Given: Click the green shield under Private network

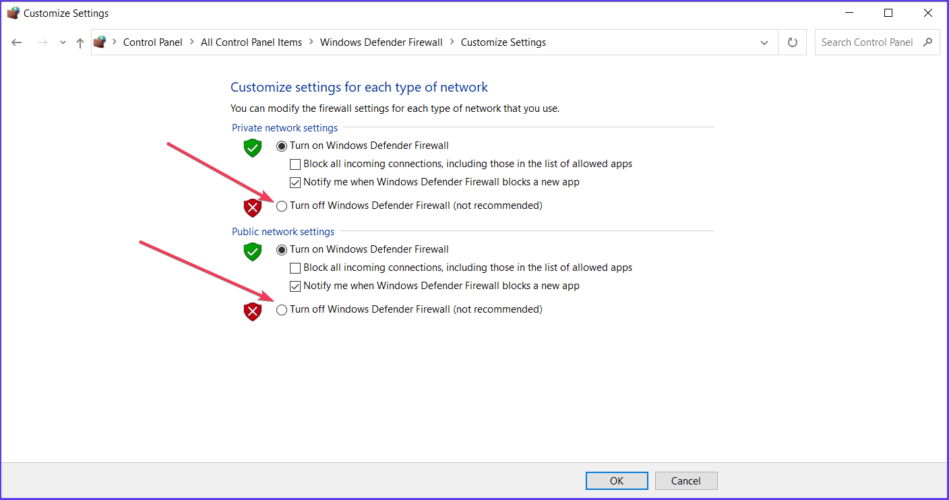Looking at the screenshot, I should [x=252, y=148].
